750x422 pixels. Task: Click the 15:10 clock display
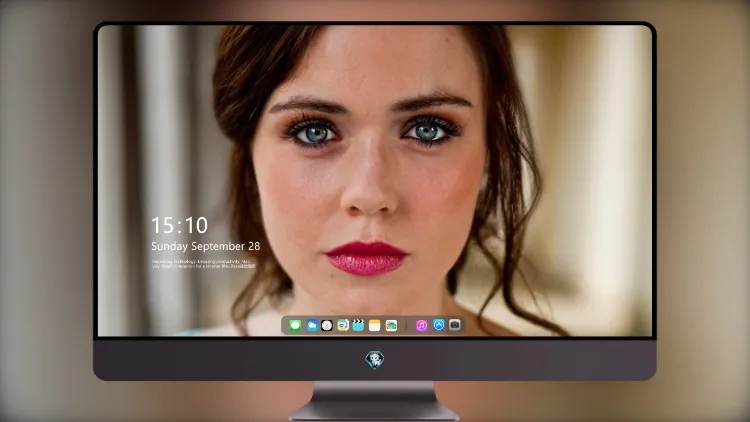(180, 225)
